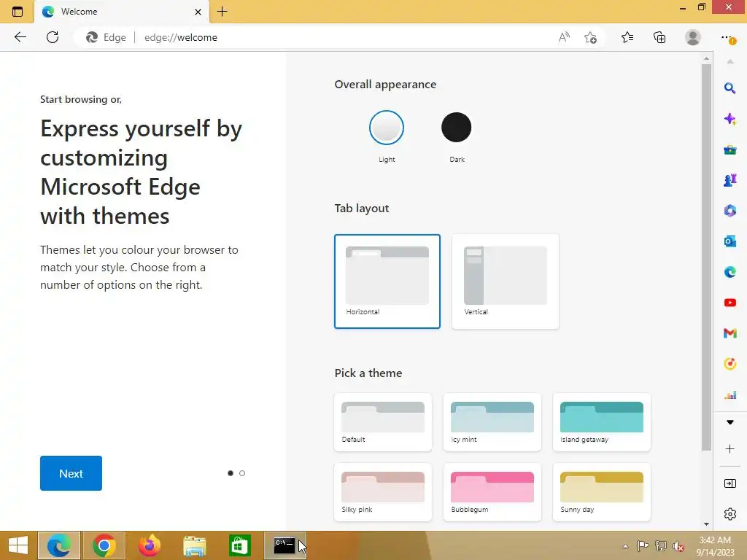747x560 pixels.
Task: Open the Favorites list icon
Action: 627,37
